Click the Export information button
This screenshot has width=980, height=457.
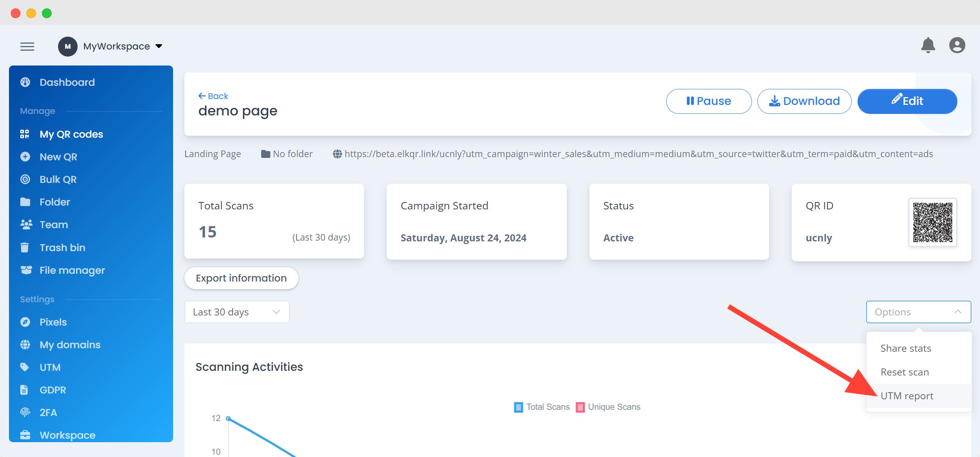241,278
